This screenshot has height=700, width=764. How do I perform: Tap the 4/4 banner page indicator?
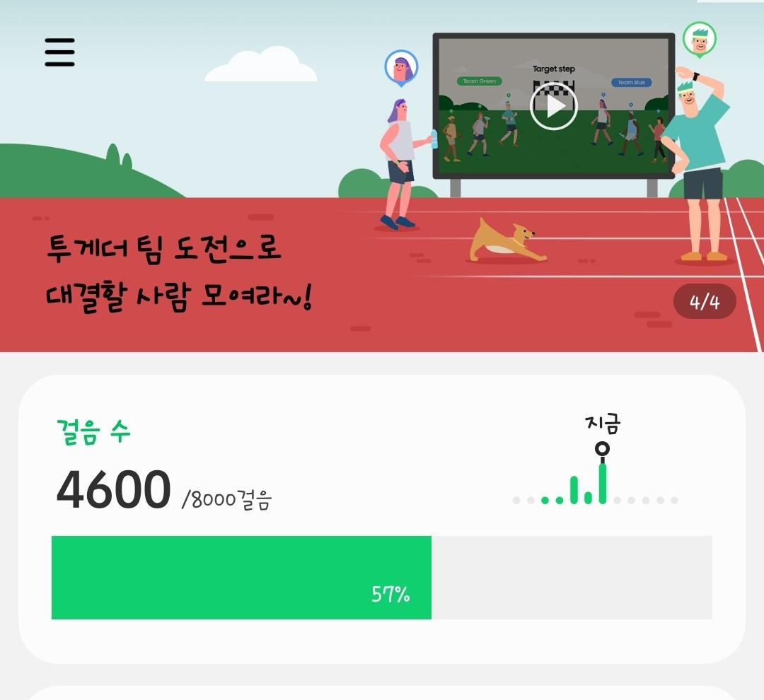[705, 302]
